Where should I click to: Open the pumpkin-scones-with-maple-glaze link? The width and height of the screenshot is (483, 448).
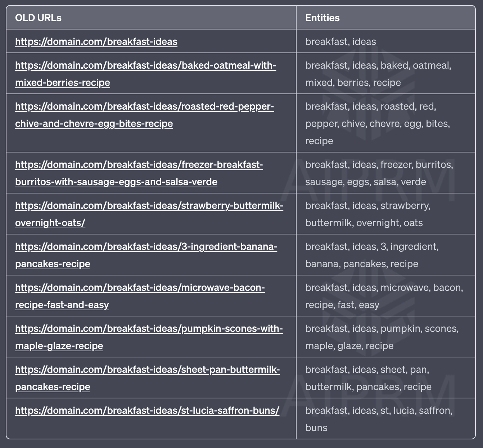pos(149,337)
